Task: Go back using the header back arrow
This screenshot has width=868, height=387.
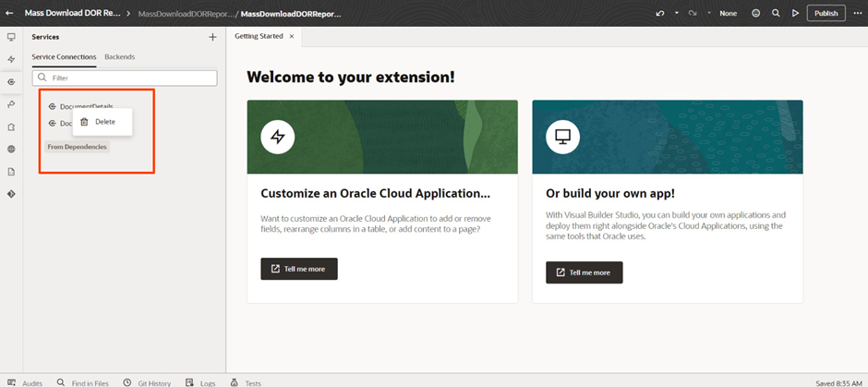Action: pyautogui.click(x=9, y=13)
